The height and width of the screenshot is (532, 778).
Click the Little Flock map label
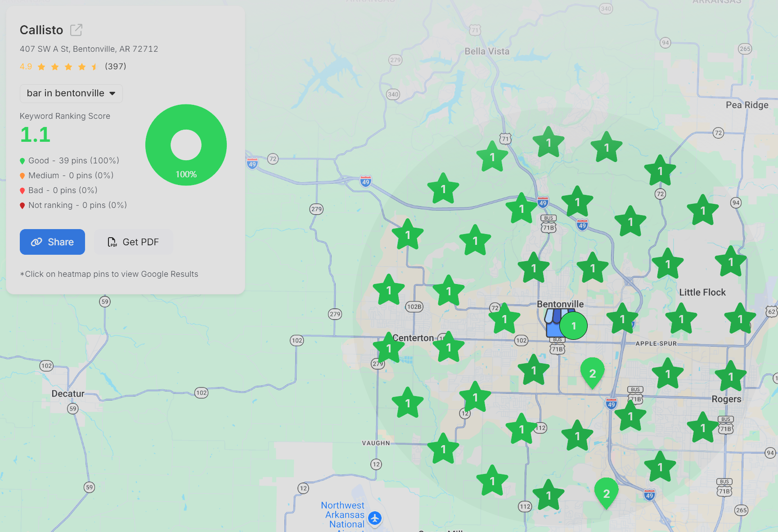[x=702, y=293]
